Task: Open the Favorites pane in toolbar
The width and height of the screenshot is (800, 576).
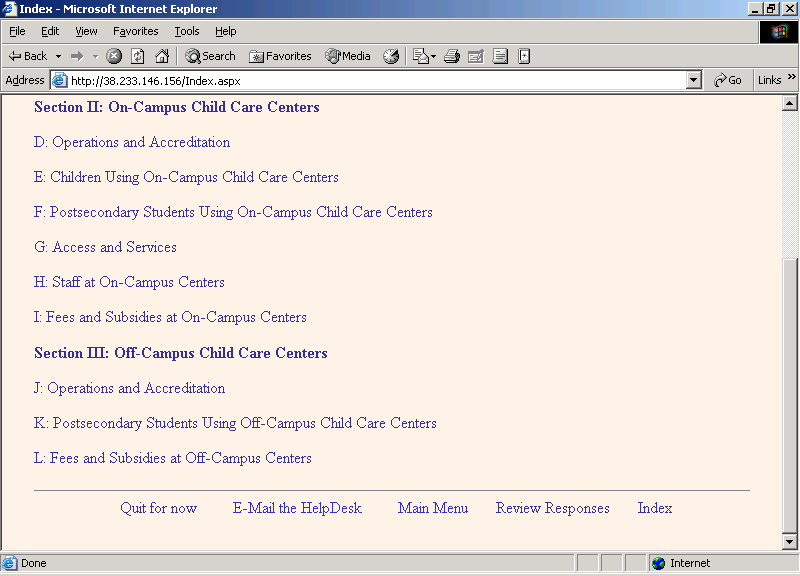Action: (280, 56)
